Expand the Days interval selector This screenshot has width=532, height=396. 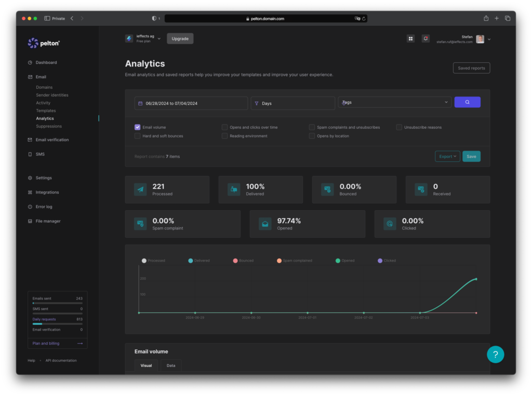tap(293, 103)
